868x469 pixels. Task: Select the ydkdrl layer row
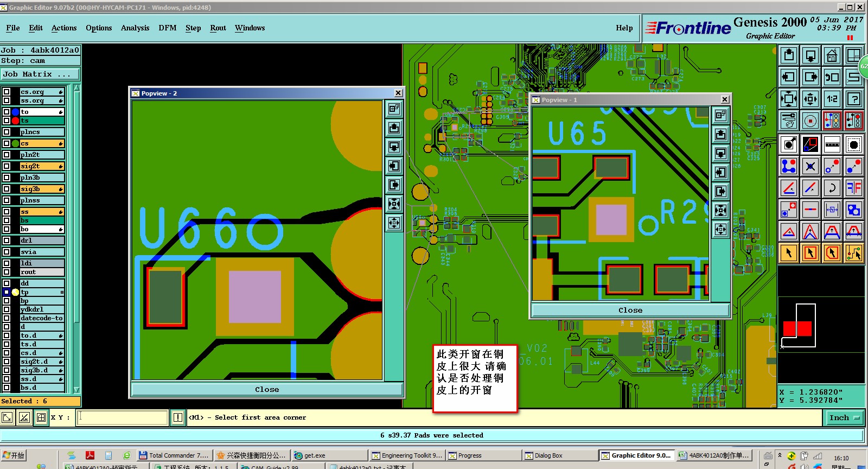[x=42, y=309]
